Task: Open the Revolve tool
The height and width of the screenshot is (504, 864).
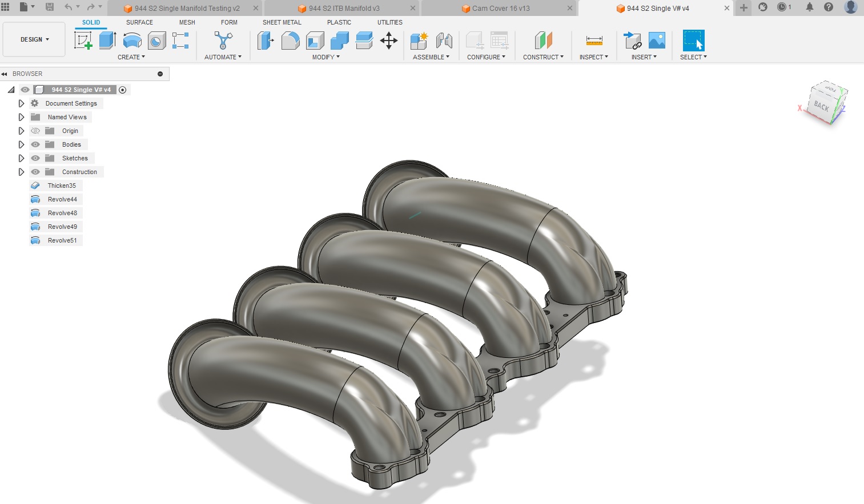Action: click(132, 40)
